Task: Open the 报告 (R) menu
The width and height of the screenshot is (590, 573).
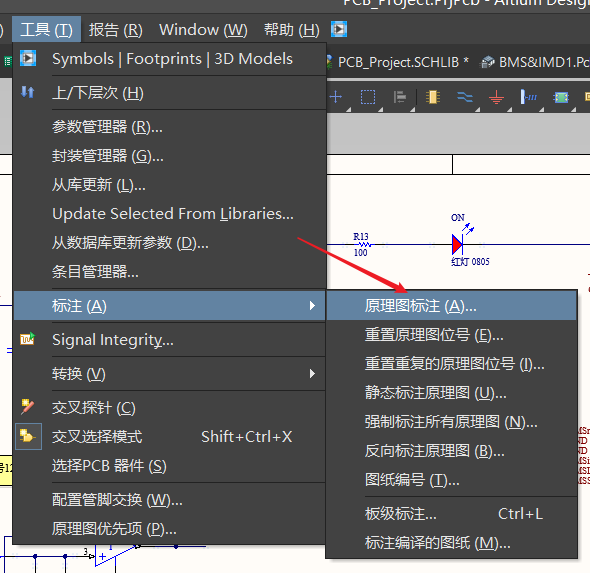Action: pyautogui.click(x=116, y=29)
